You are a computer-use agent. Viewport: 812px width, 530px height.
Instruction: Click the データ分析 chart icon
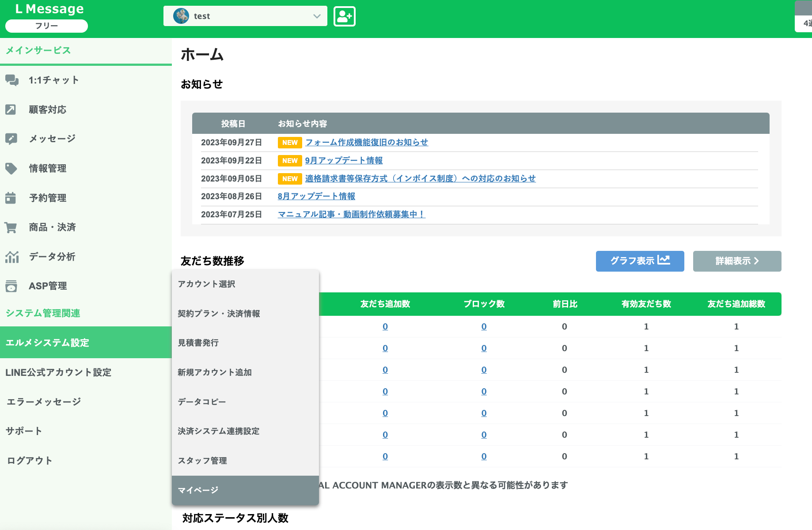tap(12, 257)
